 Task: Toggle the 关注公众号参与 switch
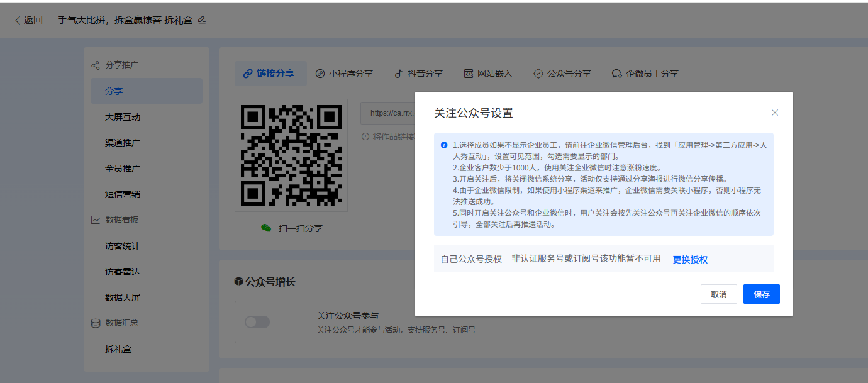tap(257, 322)
